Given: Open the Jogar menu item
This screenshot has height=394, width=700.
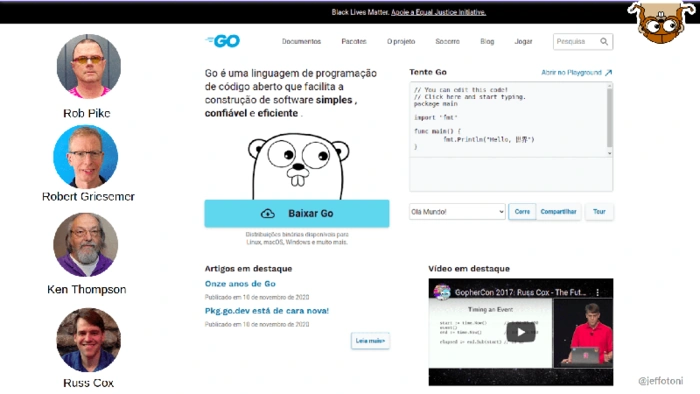Looking at the screenshot, I should 523,41.
